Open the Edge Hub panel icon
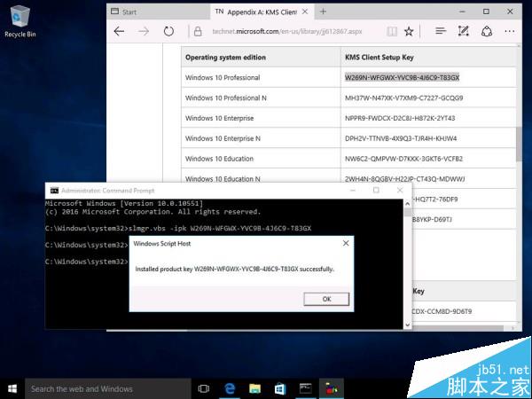Viewport: 532px width, 399px height. click(440, 31)
